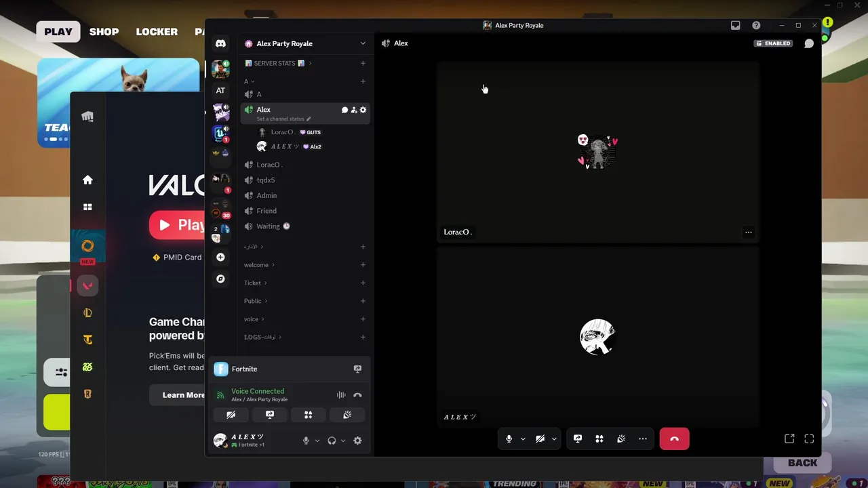Join the tqdx5 voice channel

coord(305,180)
